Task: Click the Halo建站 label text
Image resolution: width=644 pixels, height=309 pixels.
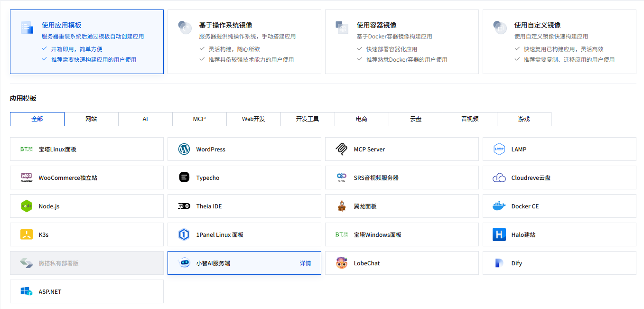Action: (x=523, y=234)
